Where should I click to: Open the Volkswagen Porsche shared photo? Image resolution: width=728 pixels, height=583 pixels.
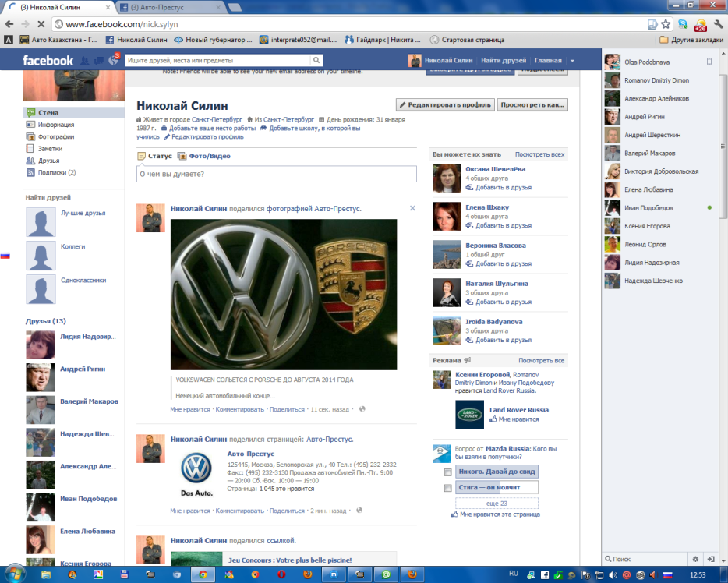(x=284, y=295)
